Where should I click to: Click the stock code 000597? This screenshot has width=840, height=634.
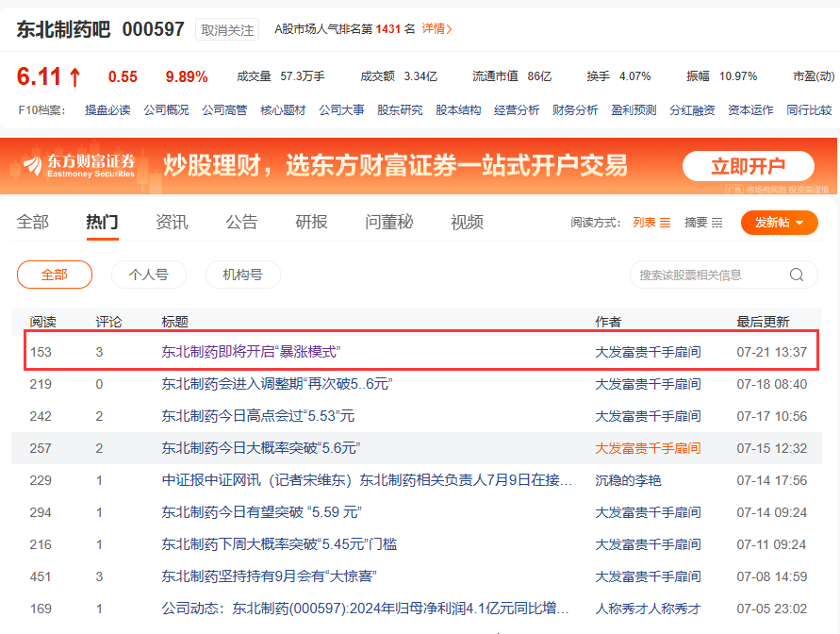[154, 29]
